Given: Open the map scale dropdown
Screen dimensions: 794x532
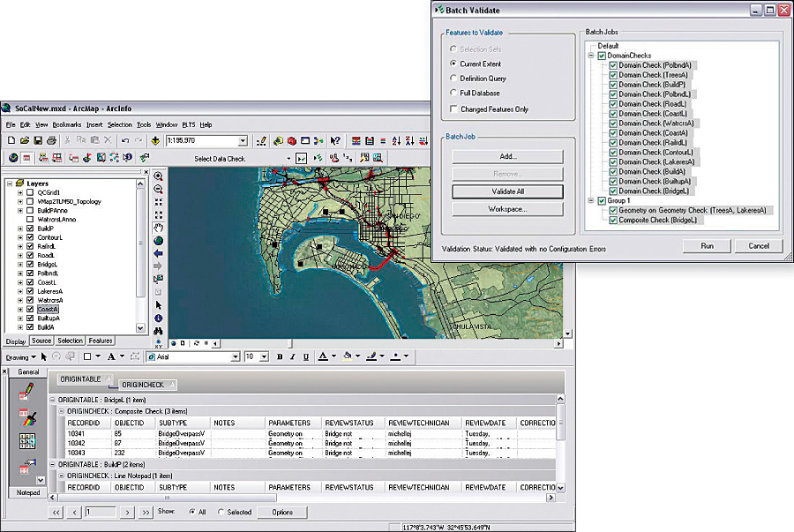Looking at the screenshot, I should [x=243, y=141].
